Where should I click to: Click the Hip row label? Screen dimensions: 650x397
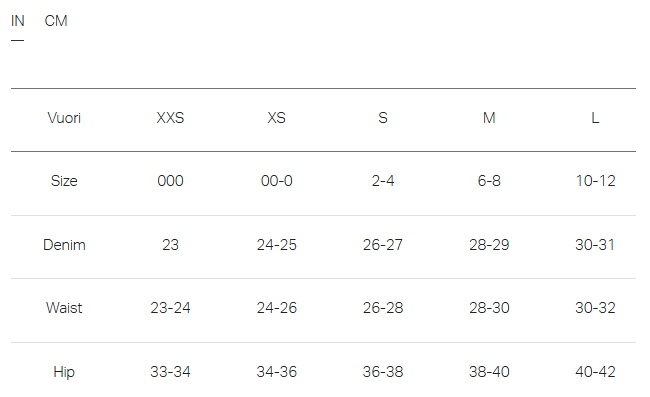tap(64, 372)
